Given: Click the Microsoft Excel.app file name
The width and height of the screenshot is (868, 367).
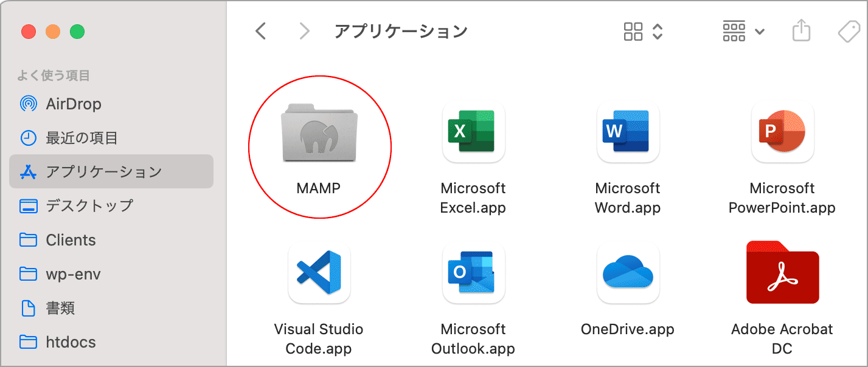Looking at the screenshot, I should click(x=473, y=198).
